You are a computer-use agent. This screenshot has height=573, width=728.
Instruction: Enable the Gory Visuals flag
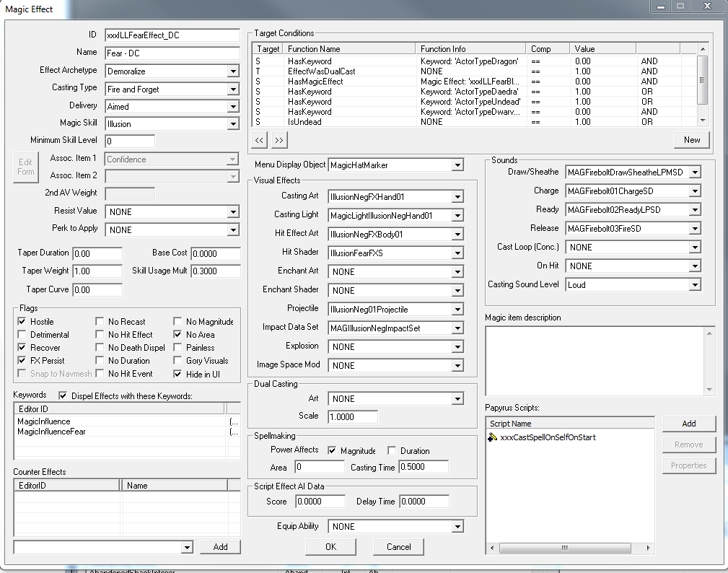pyautogui.click(x=177, y=360)
